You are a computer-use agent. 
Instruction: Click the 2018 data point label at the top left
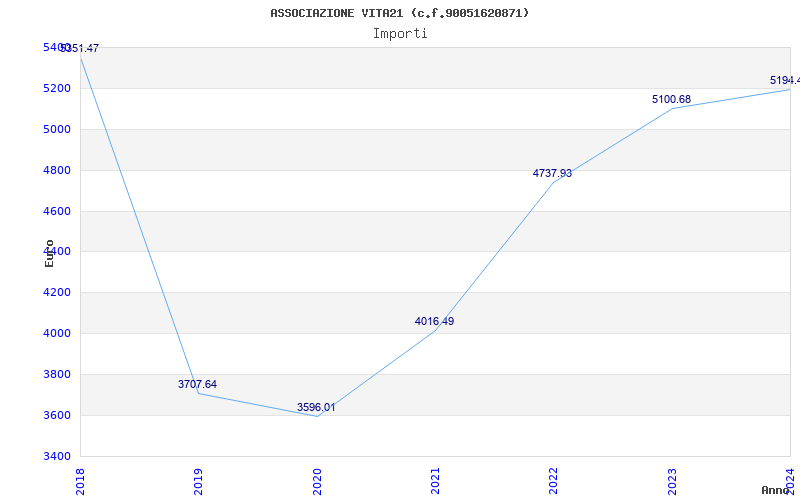pos(80,48)
